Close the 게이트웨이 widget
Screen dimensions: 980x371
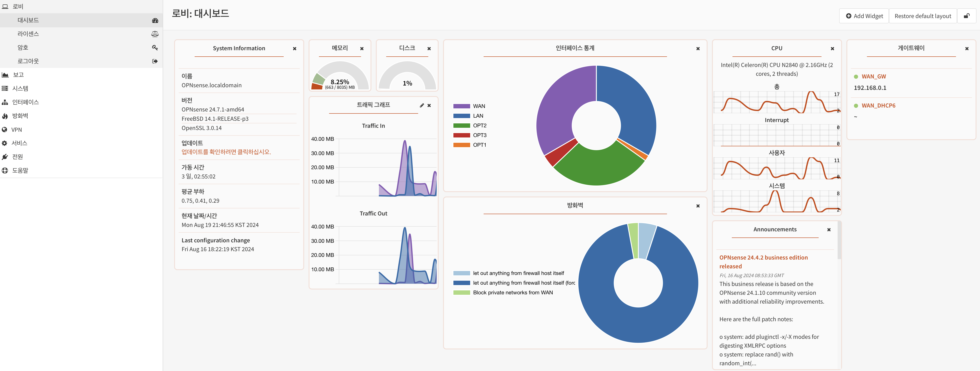click(966, 49)
